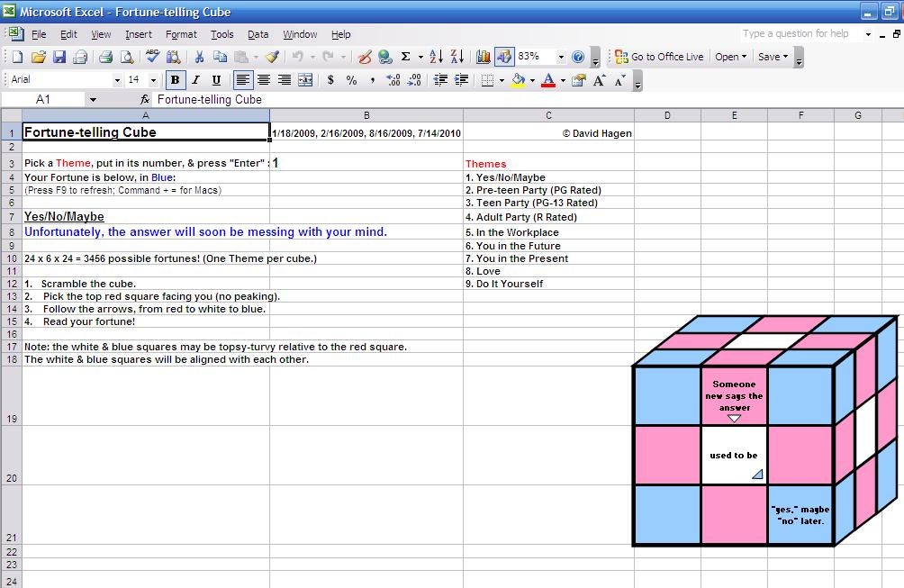904x588 pixels.
Task: Open the Print Preview tool
Action: (x=127, y=57)
